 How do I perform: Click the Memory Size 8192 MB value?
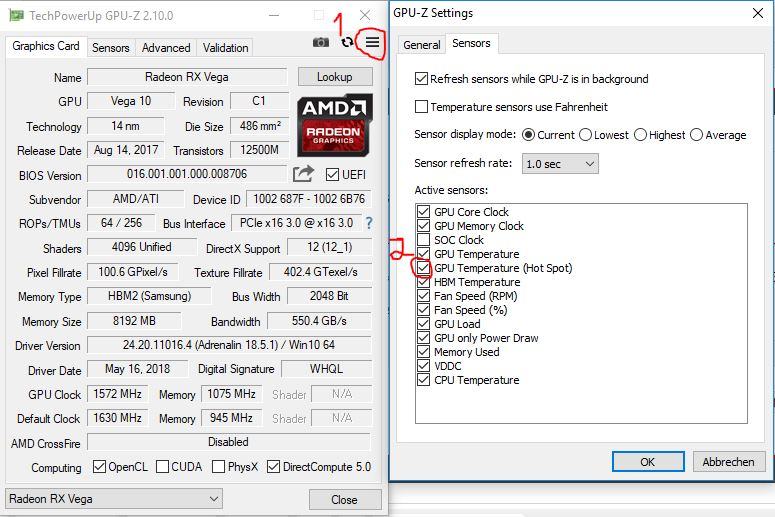pyautogui.click(x=134, y=321)
